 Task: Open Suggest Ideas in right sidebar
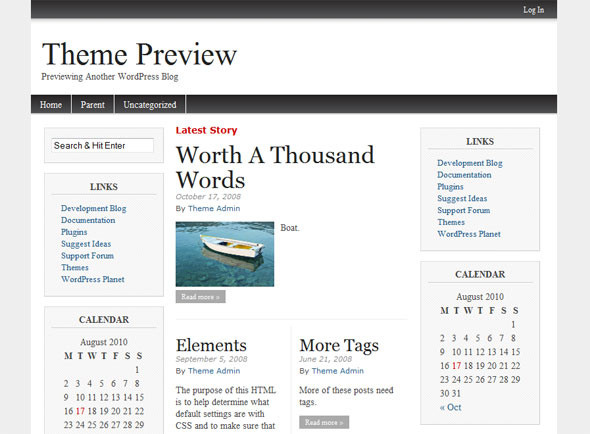[x=462, y=199]
